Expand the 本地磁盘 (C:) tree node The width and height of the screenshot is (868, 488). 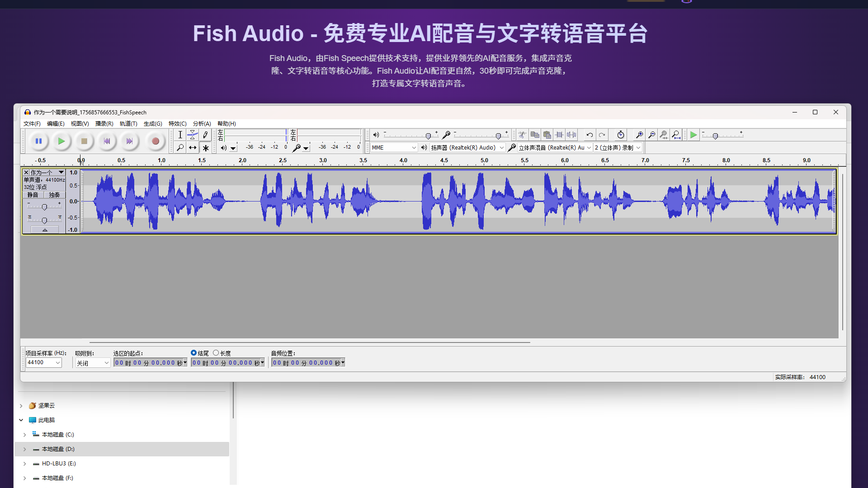25,434
